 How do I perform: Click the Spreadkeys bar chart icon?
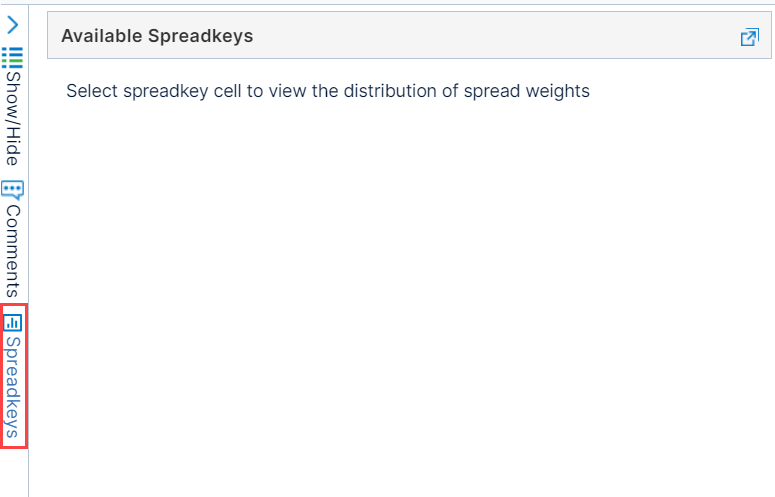tap(13, 323)
